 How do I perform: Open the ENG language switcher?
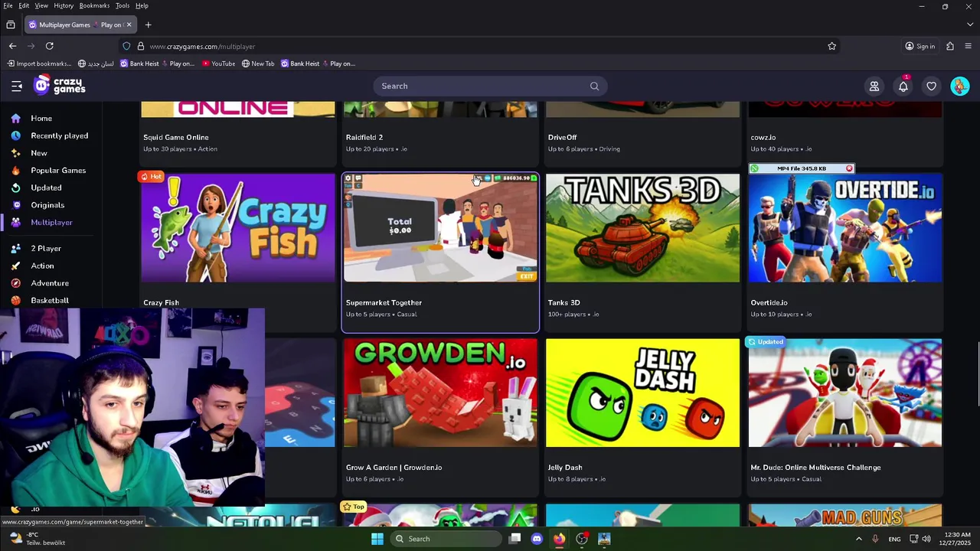[894, 540]
